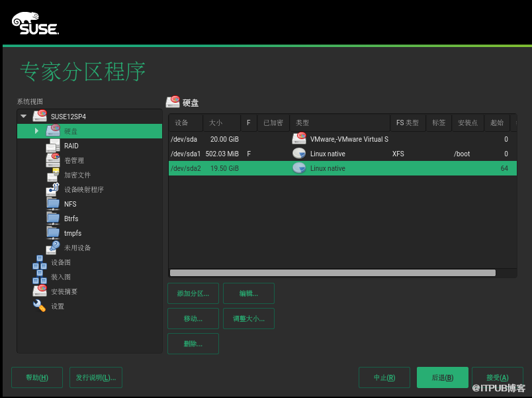This screenshot has width=532, height=398.
Task: Click the 加密文件 crypt files icon
Action: (x=53, y=175)
